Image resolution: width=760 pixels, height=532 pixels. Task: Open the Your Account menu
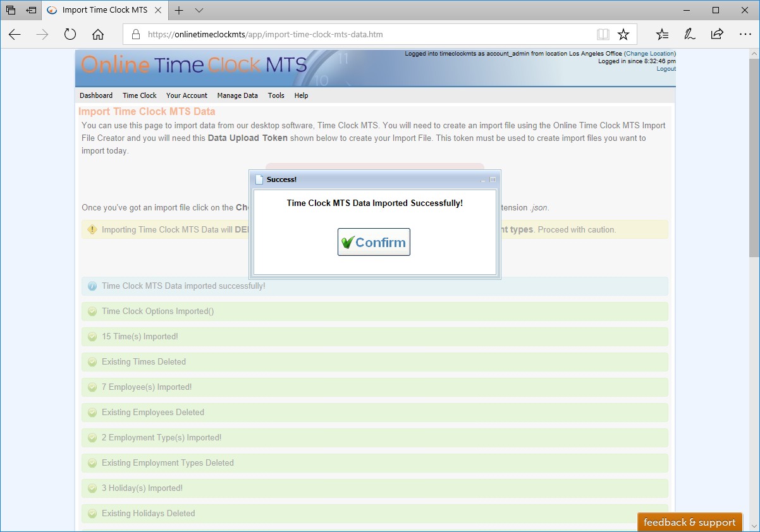click(187, 95)
